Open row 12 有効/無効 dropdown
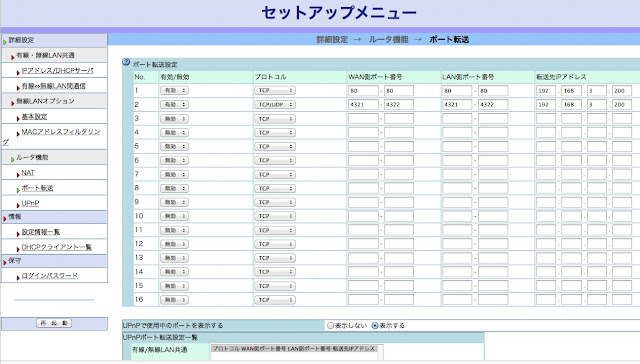This screenshot has height=364, width=640. [174, 244]
